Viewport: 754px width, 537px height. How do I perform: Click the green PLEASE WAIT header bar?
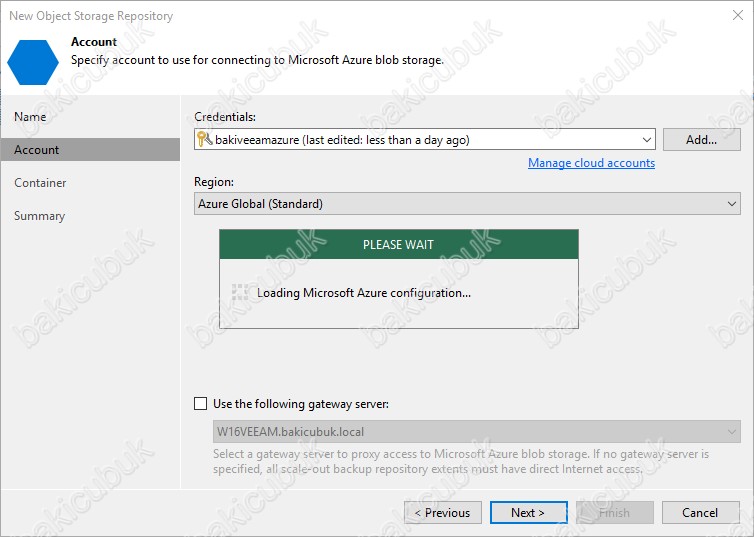click(x=399, y=244)
